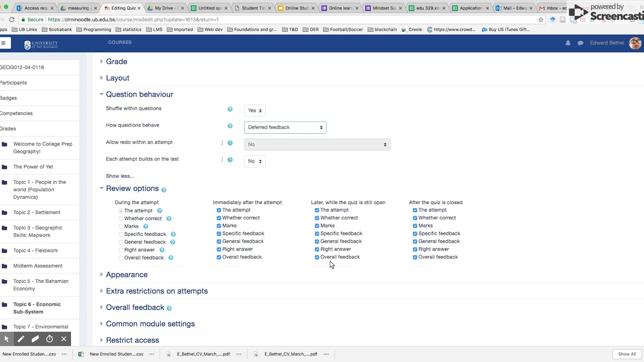This screenshot has height=362, width=644.
Task: Close the Screencastify drawing toolbar
Action: pyautogui.click(x=64, y=339)
